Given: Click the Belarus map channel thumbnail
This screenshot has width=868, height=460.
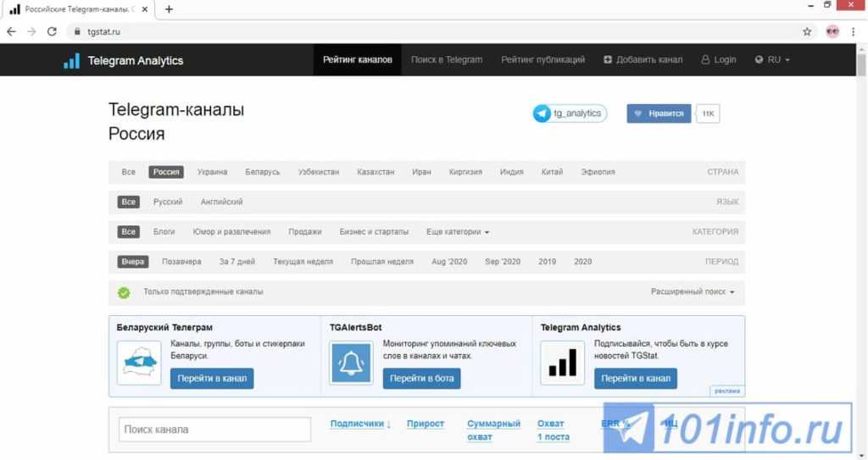Looking at the screenshot, I should (139, 363).
